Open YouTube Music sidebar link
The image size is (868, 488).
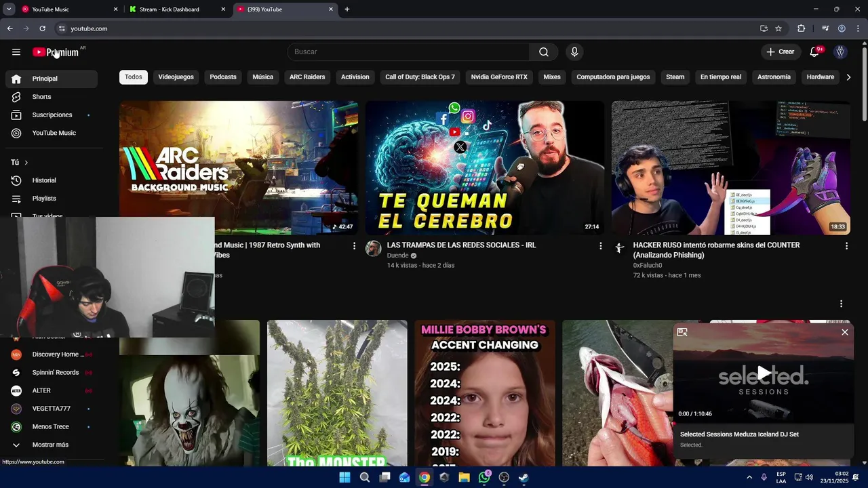[x=52, y=133]
